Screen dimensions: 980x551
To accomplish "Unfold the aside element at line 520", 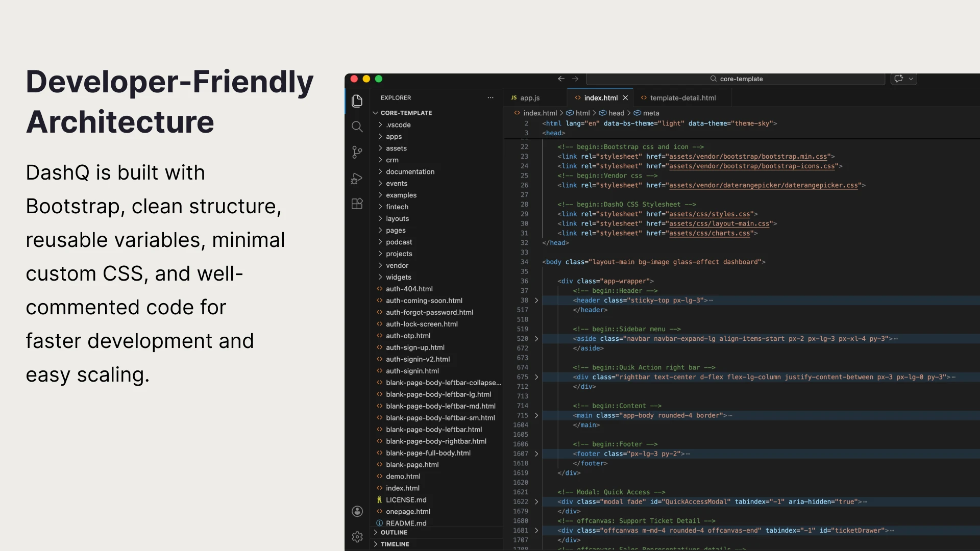I will tap(536, 339).
